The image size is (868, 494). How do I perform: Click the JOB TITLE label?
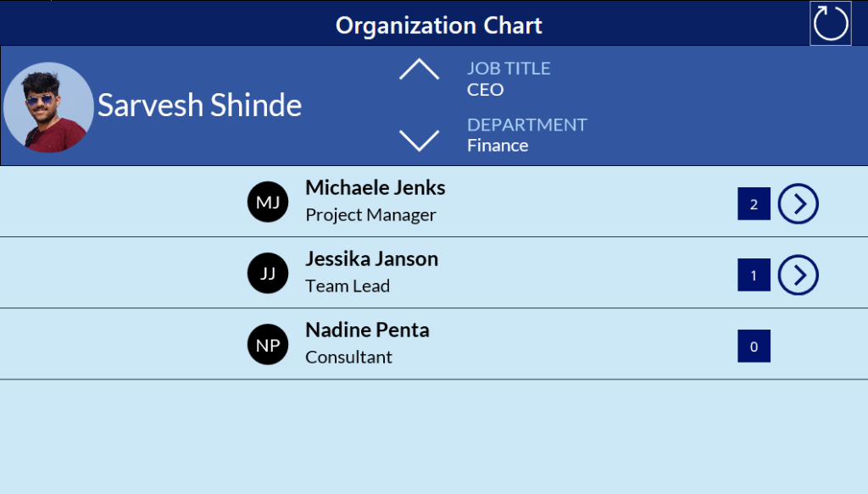509,68
